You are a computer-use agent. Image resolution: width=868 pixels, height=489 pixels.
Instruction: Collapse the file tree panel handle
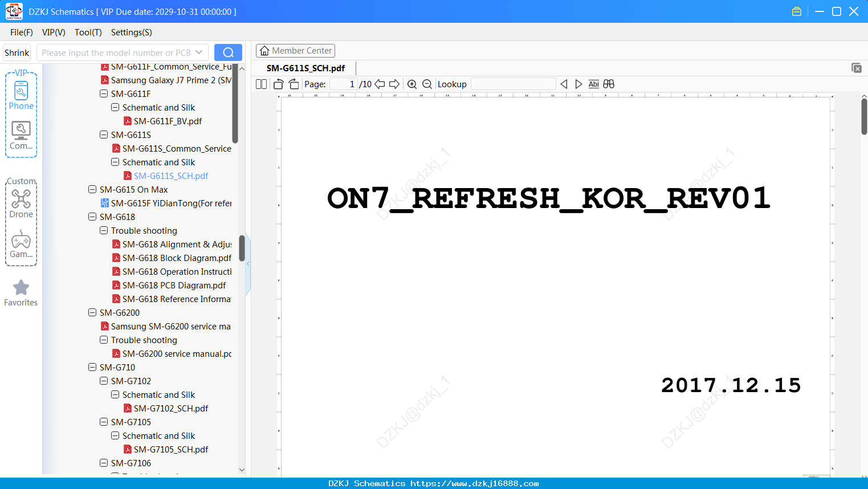tap(248, 264)
